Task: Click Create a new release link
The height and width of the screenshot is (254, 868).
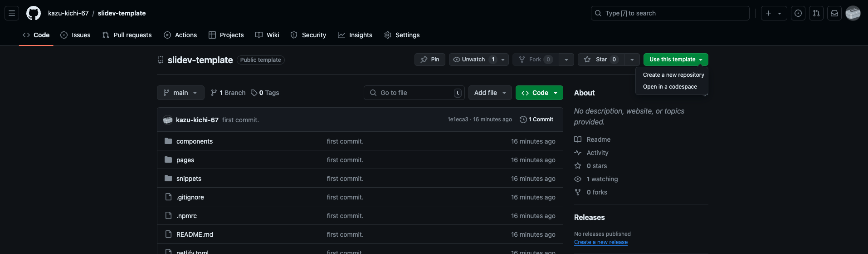Action: point(601,242)
